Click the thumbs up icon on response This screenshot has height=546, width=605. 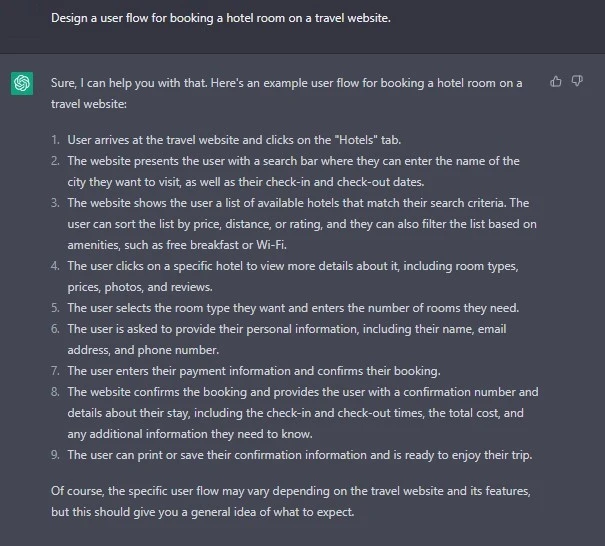(x=556, y=81)
